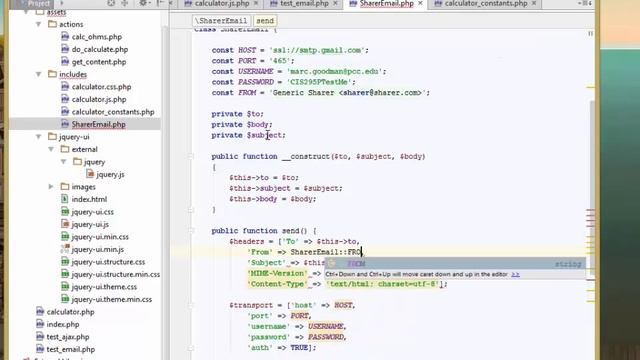Open jquery-ui.js file
640x360 pixels.
(x=90, y=224)
